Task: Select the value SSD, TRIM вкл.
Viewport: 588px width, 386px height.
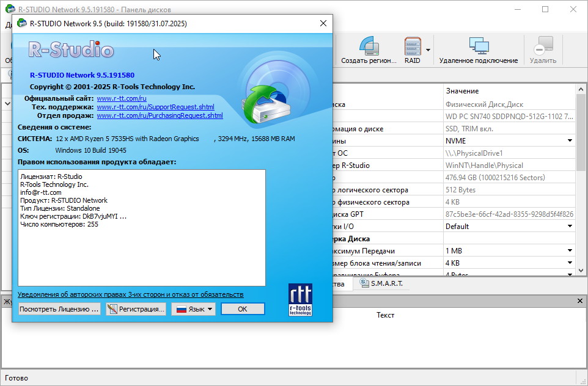Action: click(469, 129)
